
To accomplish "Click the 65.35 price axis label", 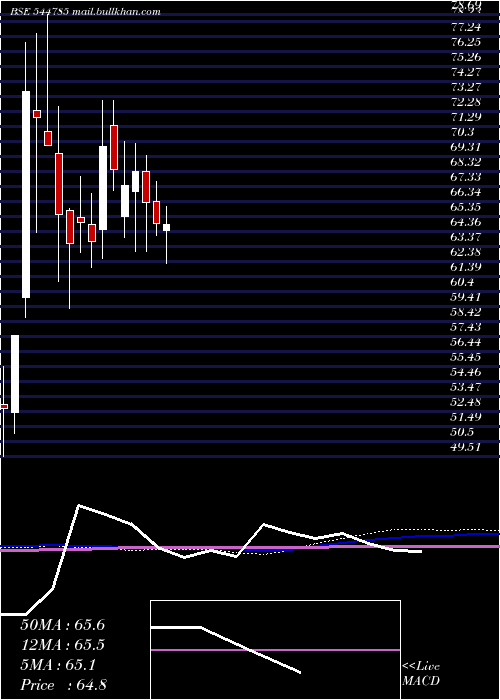I will (x=466, y=207).
